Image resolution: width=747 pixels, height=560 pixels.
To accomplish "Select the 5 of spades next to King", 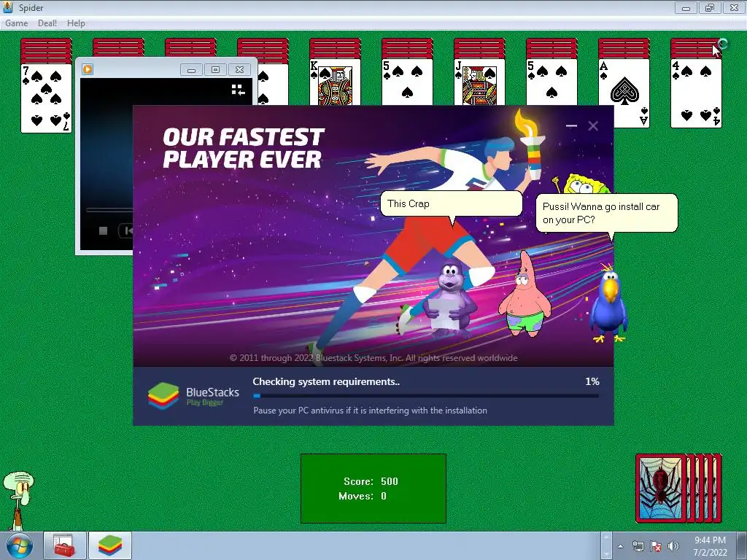I will [407, 82].
